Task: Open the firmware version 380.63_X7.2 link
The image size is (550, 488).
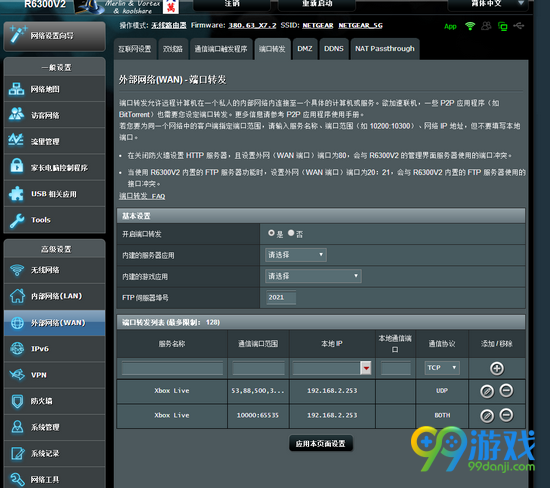Action: tap(252, 26)
